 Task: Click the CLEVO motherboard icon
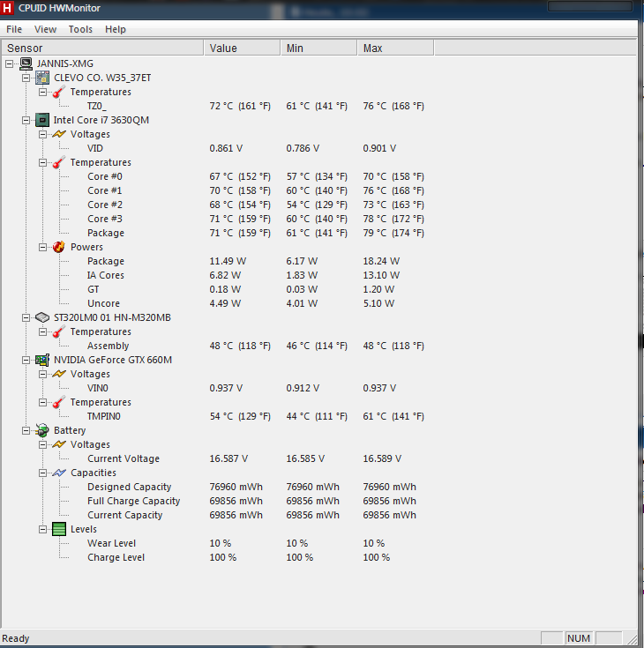click(42, 78)
